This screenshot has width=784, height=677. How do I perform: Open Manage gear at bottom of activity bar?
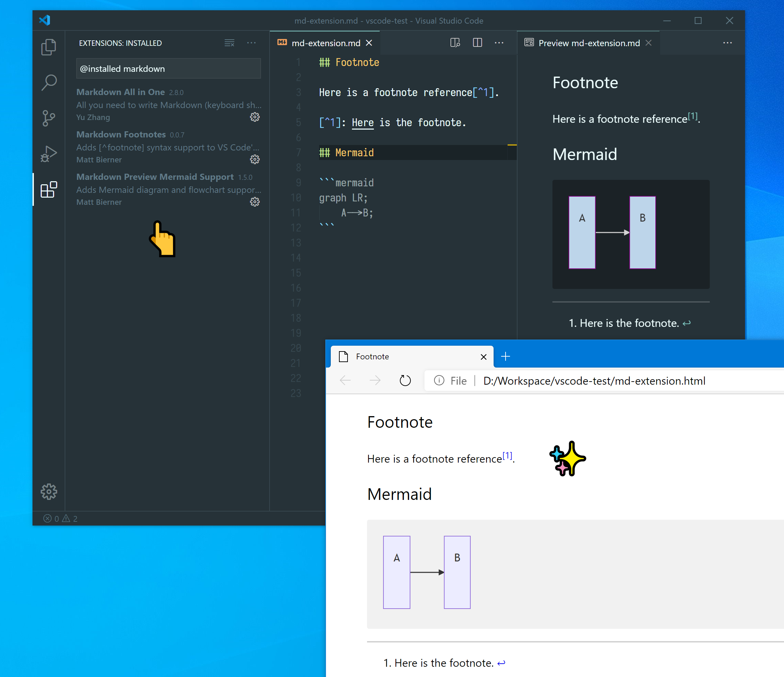pyautogui.click(x=49, y=491)
